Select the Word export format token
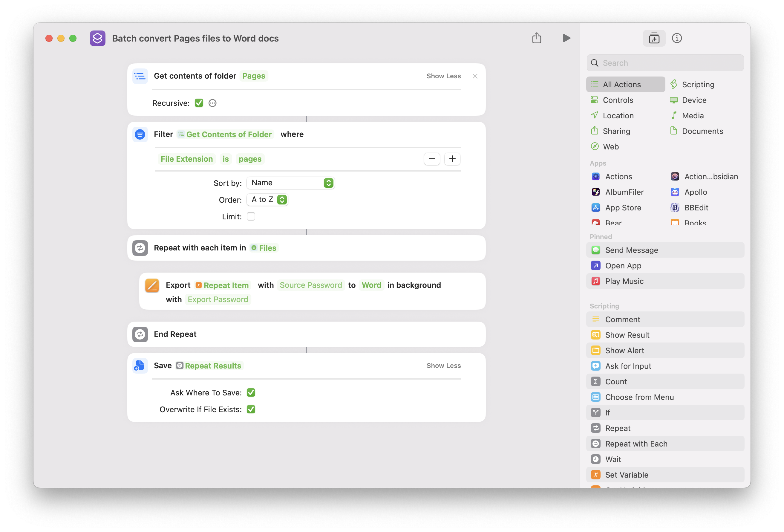Screen dimensions: 784x532 pyautogui.click(x=371, y=285)
